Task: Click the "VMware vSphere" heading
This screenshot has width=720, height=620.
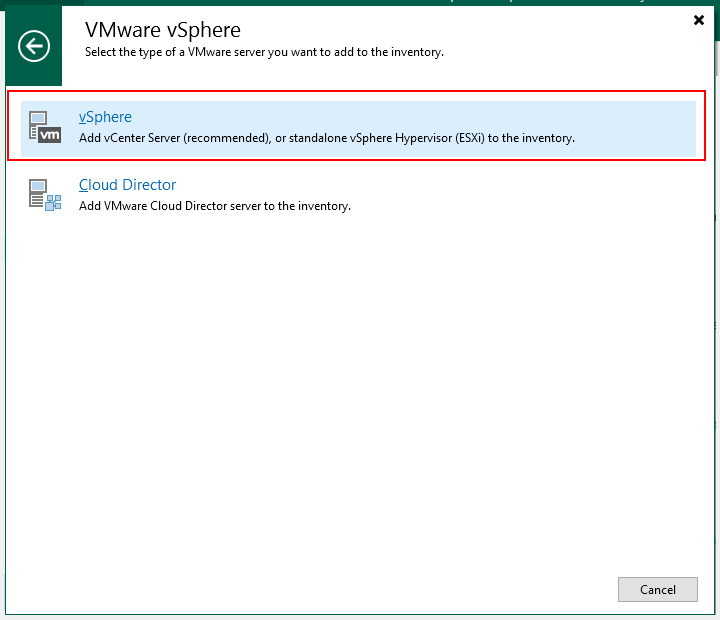Action: (163, 30)
